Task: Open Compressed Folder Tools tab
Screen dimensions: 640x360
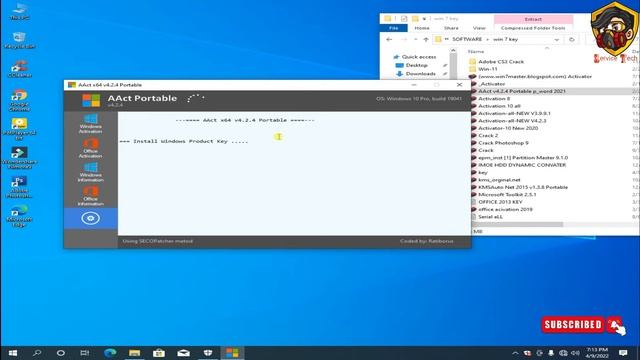Action: [x=533, y=28]
